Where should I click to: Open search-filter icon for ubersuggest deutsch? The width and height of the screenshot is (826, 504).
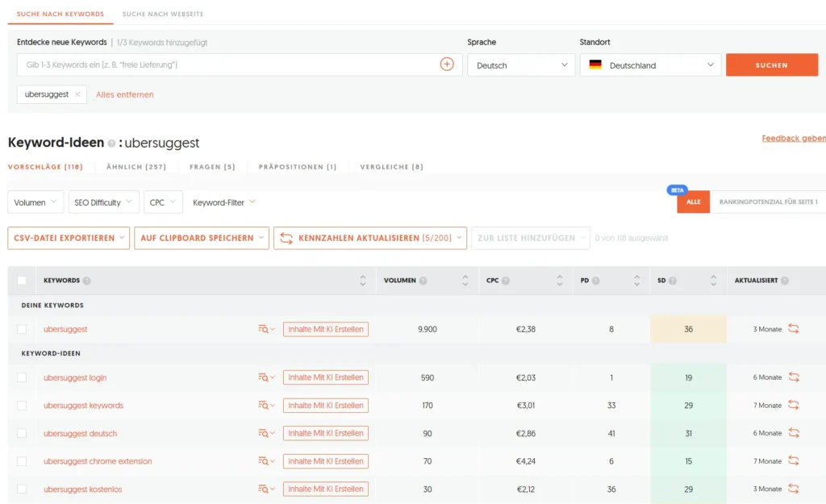pyautogui.click(x=265, y=434)
